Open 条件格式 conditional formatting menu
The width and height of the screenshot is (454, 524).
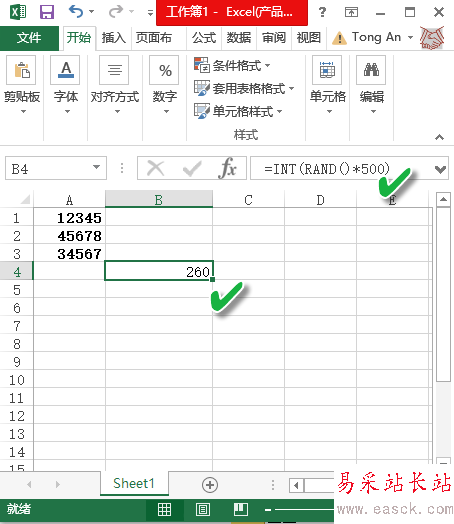click(233, 66)
